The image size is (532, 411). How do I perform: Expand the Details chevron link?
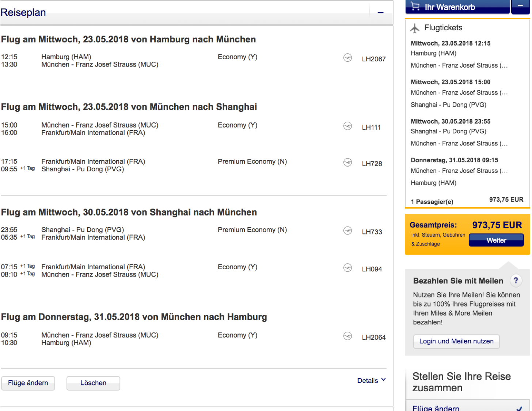(x=372, y=380)
